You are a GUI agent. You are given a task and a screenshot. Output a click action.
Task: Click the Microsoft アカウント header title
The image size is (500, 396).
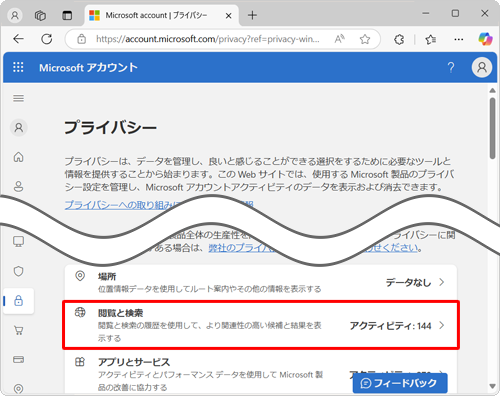coord(88,68)
